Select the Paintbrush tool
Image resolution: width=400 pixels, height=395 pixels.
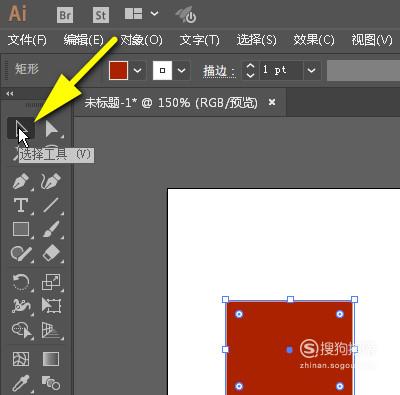[51, 229]
